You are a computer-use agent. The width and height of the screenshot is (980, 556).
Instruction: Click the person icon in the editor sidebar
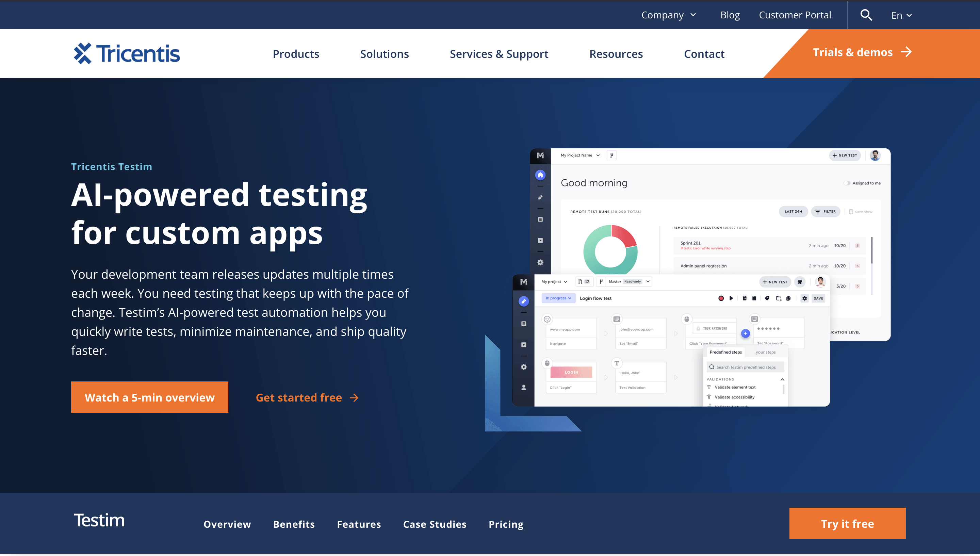coord(524,388)
